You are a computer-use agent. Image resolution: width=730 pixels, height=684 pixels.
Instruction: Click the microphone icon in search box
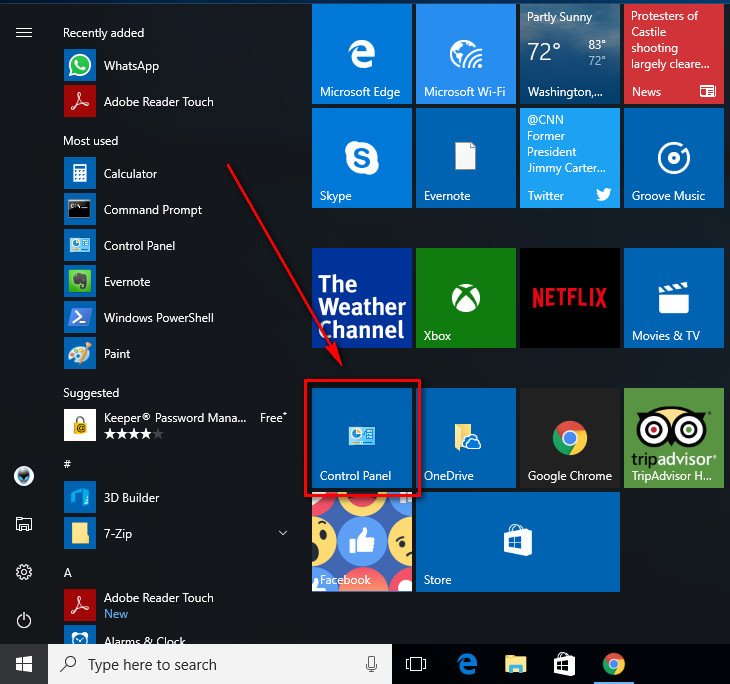tap(371, 664)
